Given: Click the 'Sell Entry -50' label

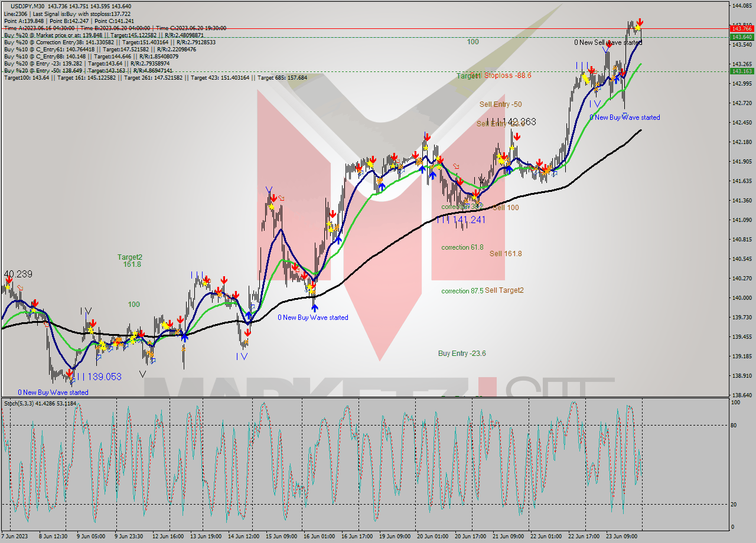Looking at the screenshot, I should point(500,104).
